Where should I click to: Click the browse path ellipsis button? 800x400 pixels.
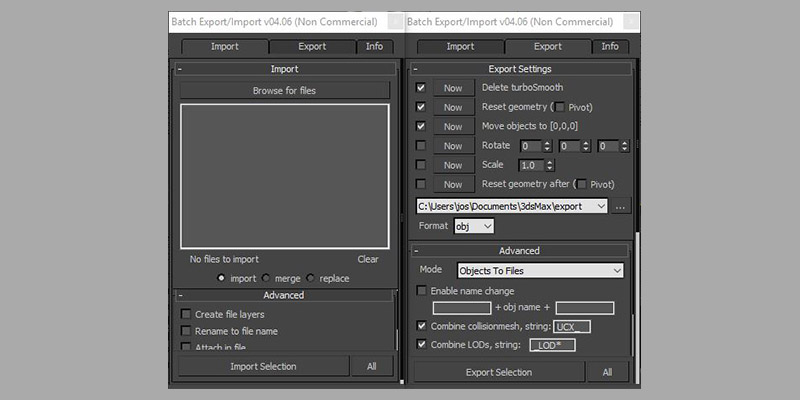click(620, 206)
